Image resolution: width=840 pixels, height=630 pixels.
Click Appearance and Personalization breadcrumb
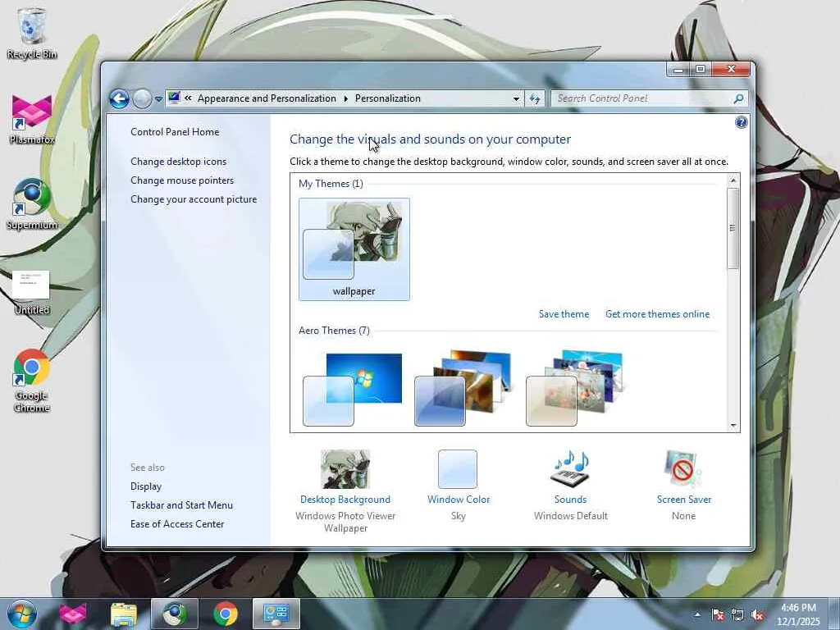tap(267, 98)
